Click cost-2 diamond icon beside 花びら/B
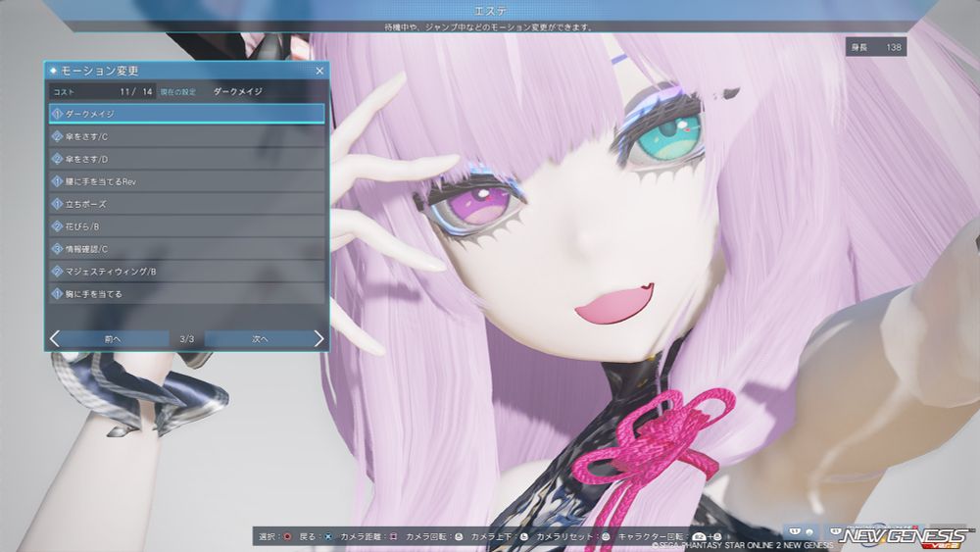The width and height of the screenshot is (980, 552). point(57,226)
